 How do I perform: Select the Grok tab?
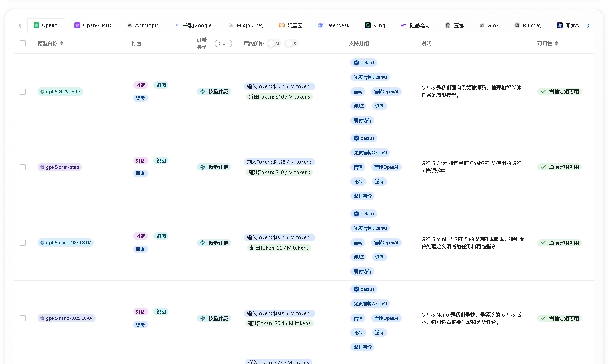click(489, 25)
